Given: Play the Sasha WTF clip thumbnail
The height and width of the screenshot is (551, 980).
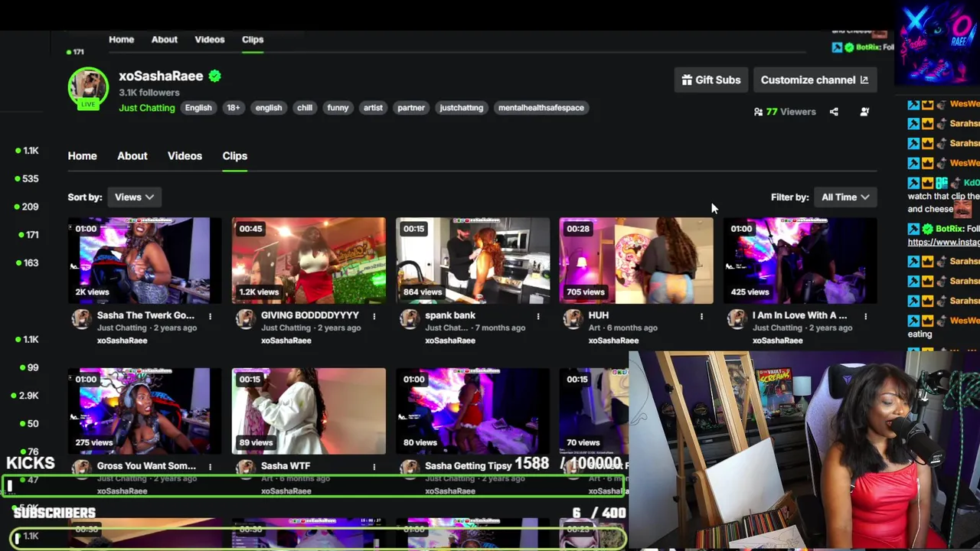Looking at the screenshot, I should 309,411.
